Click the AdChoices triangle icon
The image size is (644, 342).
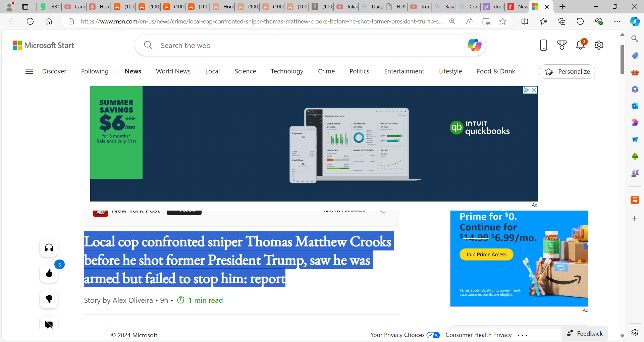pyautogui.click(x=526, y=90)
